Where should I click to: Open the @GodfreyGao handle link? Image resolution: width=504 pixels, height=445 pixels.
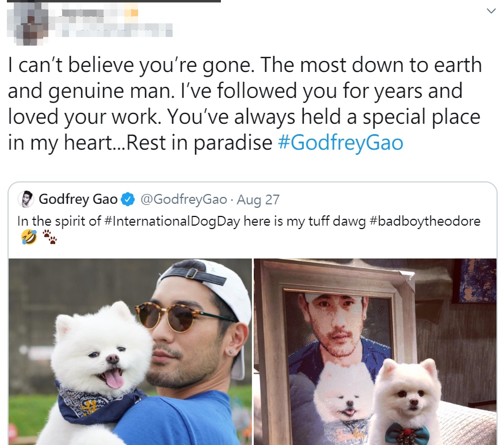click(x=184, y=199)
